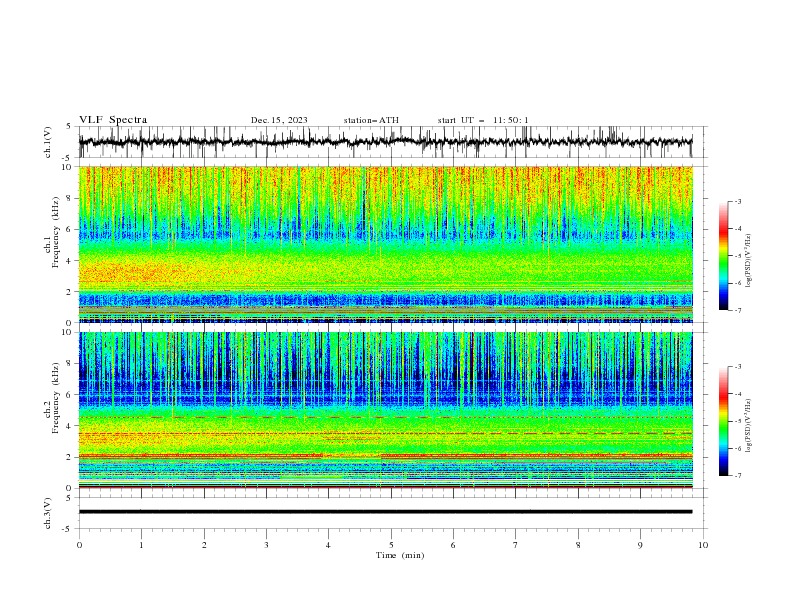Click the upper color bar's "log(PSD)(V²/Hz)" label
This screenshot has height=612, width=792.
tap(749, 261)
